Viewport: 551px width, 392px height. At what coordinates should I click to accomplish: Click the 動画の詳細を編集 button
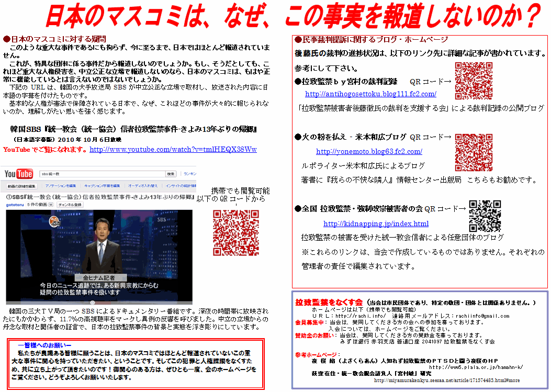tap(22, 186)
